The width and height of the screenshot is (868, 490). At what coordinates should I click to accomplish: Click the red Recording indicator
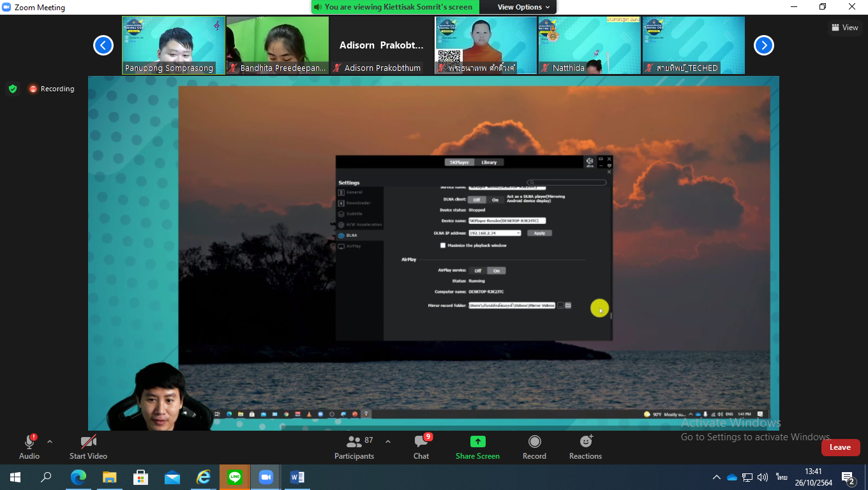coord(52,89)
